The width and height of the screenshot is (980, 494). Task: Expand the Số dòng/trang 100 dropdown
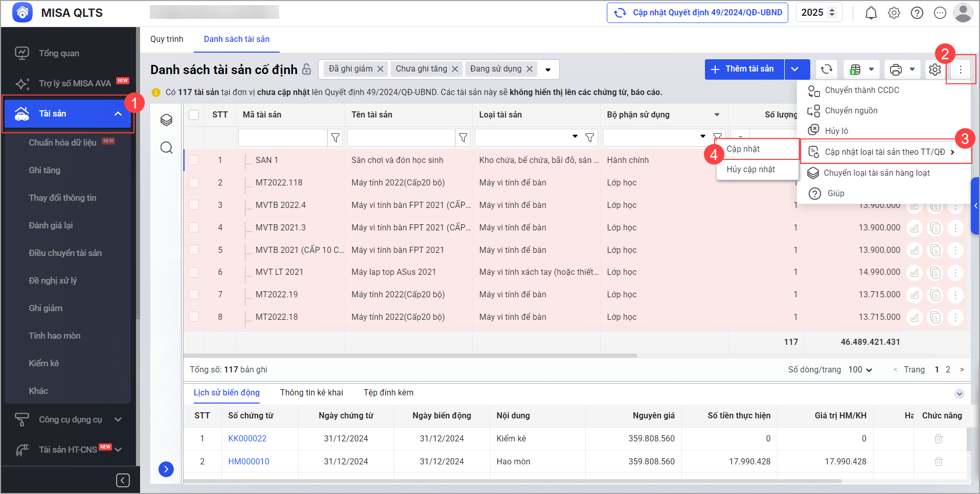861,369
